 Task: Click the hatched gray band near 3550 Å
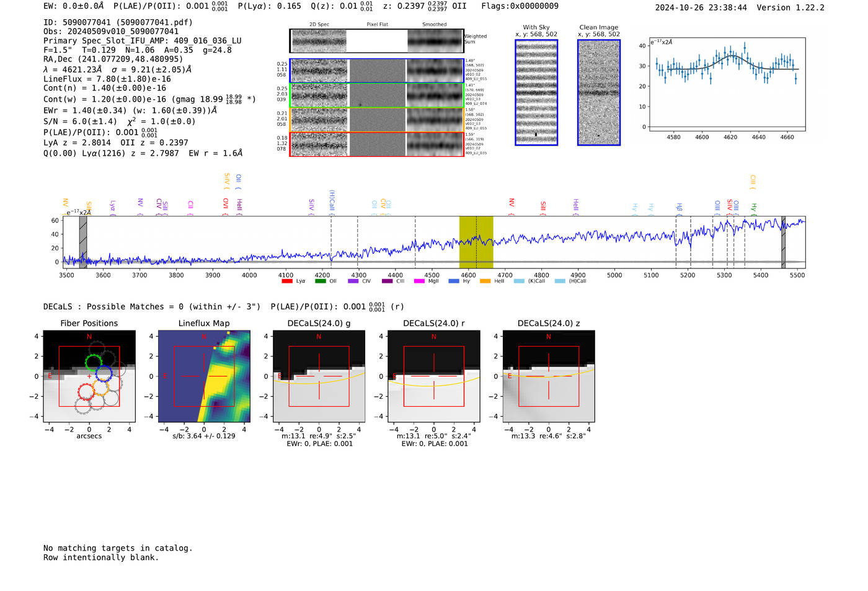[83, 242]
